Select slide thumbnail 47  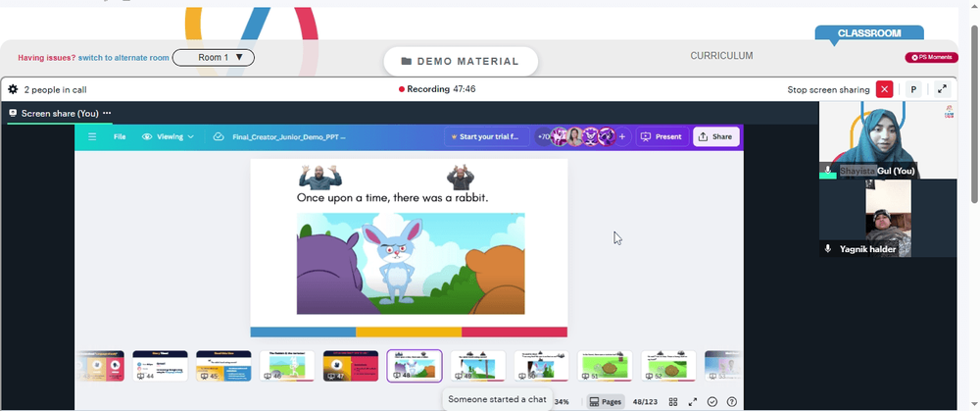pyautogui.click(x=351, y=366)
